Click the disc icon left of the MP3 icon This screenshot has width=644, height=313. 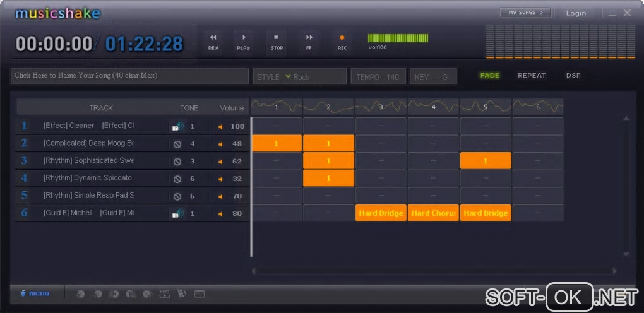(x=148, y=293)
